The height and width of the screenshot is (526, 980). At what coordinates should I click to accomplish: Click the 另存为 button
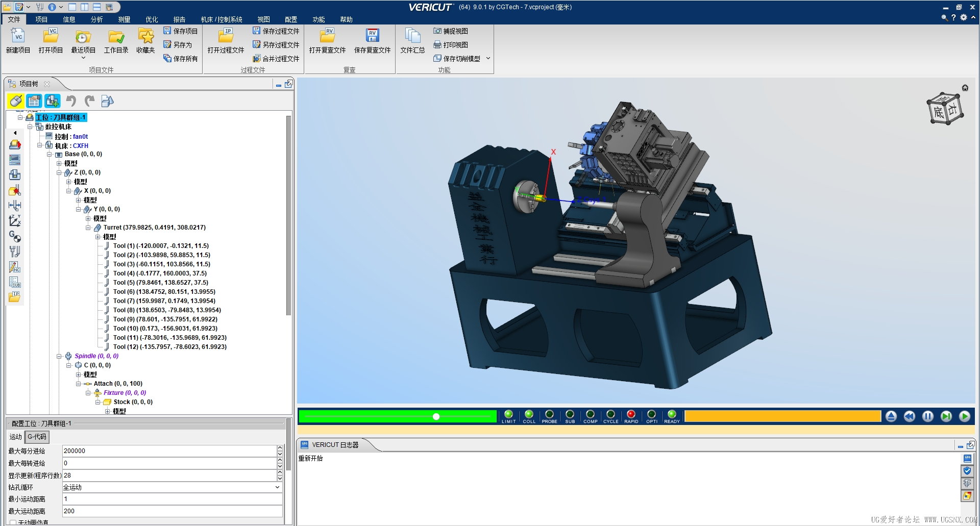[x=178, y=45]
